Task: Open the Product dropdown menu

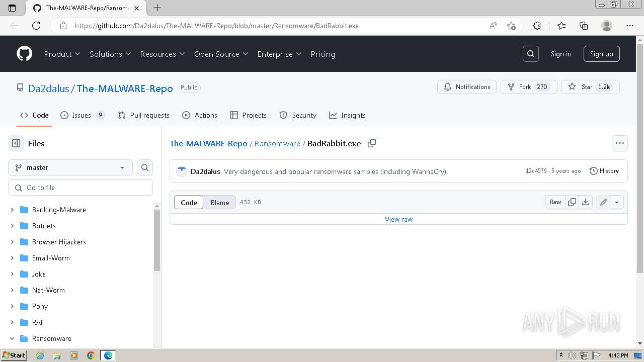Action: [62, 54]
